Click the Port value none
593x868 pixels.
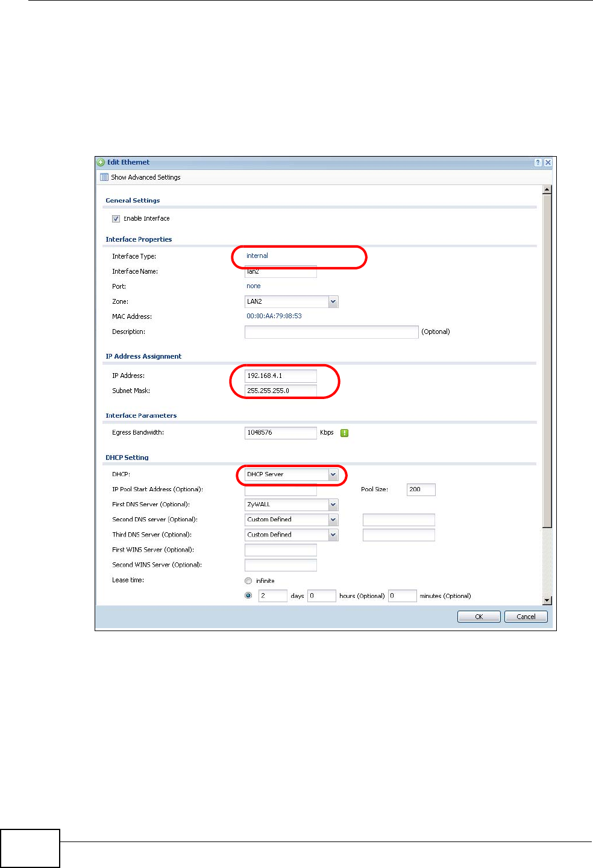pos(254,286)
